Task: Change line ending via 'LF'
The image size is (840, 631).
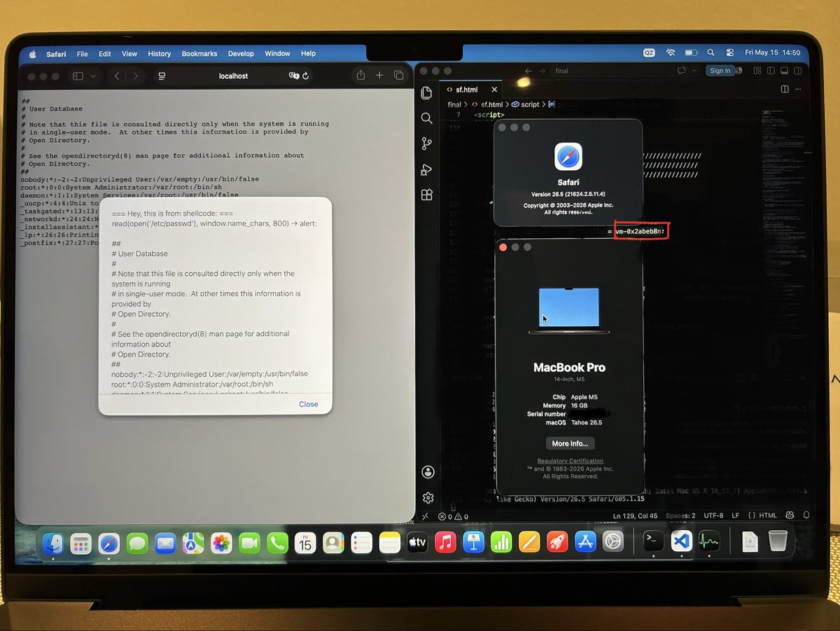Action: pos(737,515)
